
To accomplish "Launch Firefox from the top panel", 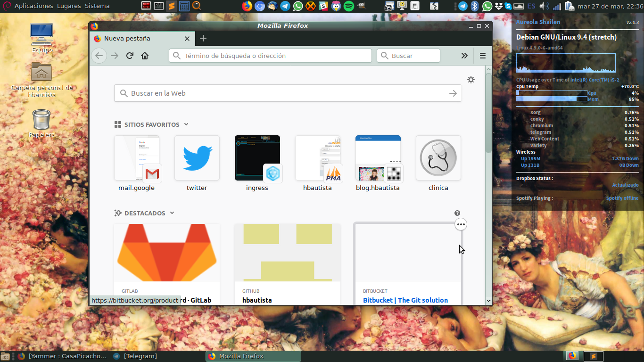I will point(247,6).
